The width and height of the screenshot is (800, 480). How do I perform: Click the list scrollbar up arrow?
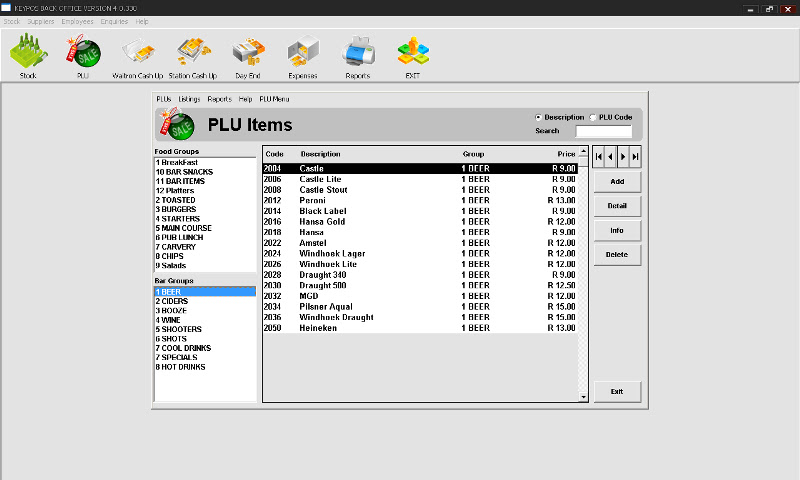point(583,151)
